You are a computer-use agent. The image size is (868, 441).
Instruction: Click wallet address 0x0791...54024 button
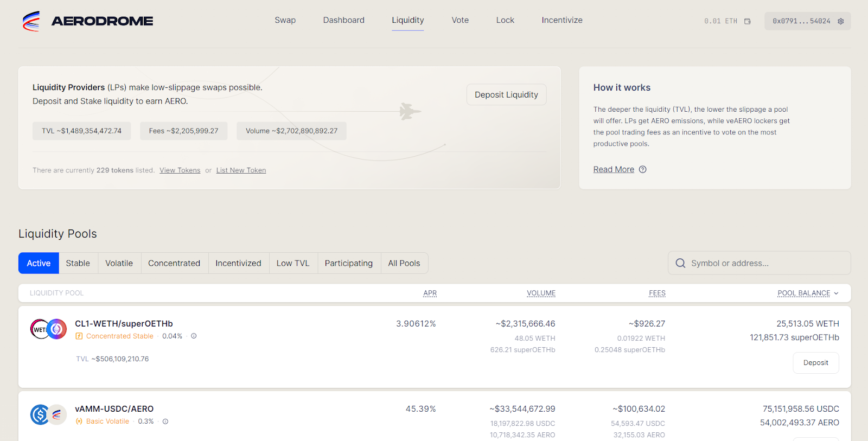[807, 21]
